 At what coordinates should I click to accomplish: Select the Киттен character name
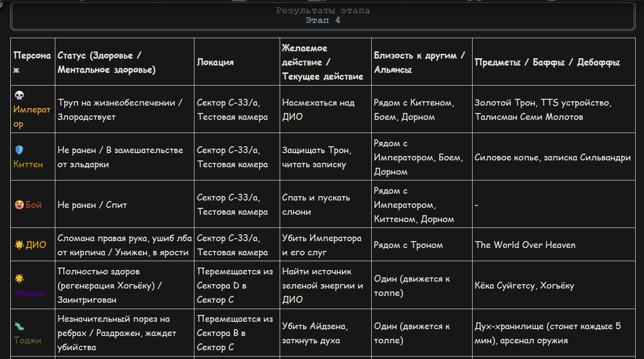pyautogui.click(x=28, y=164)
